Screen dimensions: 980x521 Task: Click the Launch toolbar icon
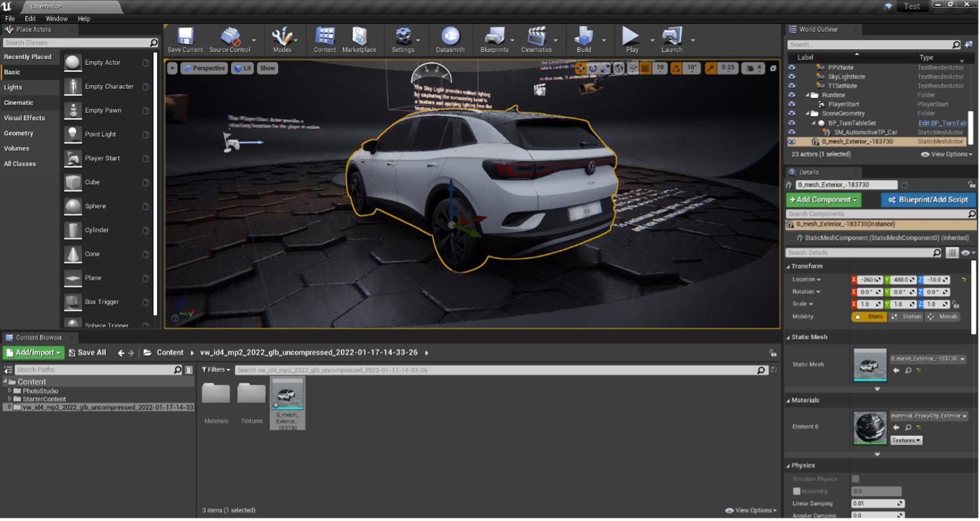[672, 36]
